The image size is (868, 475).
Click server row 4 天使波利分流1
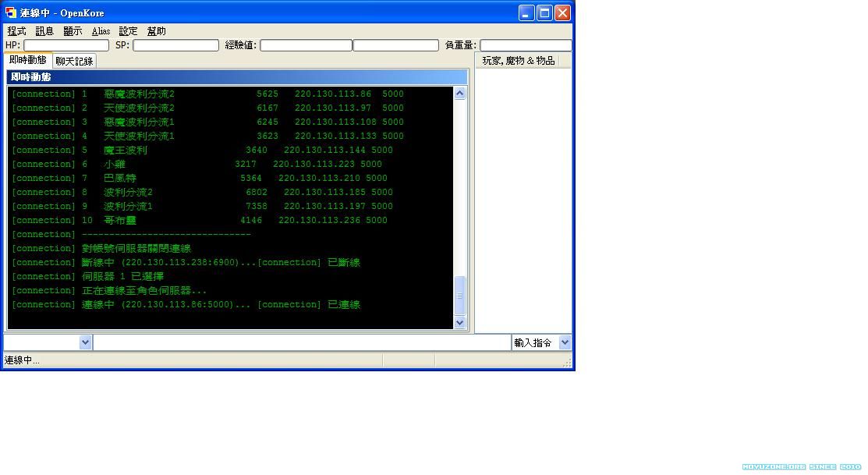[x=207, y=136]
